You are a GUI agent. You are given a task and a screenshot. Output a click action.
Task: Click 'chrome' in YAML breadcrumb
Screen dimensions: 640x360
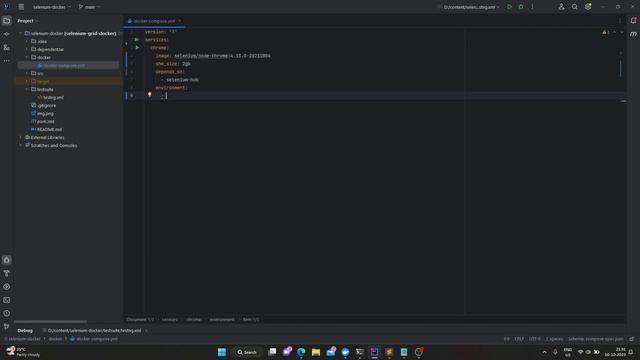194,320
